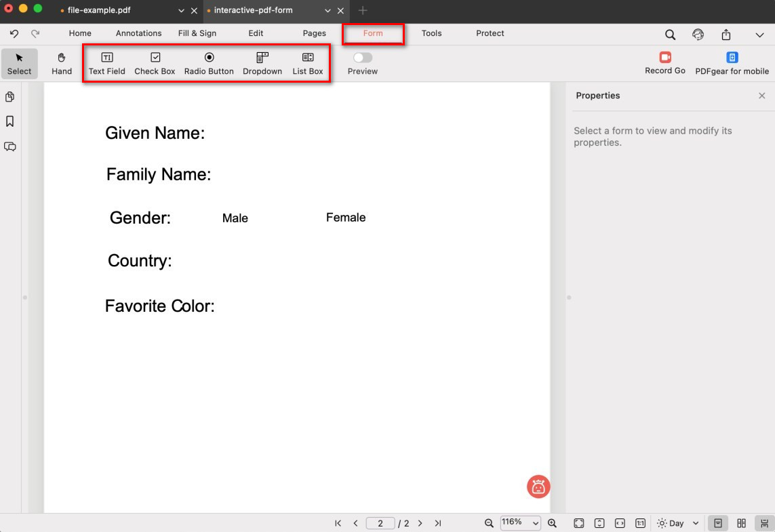The image size is (775, 532).
Task: Close the Properties panel
Action: point(761,96)
